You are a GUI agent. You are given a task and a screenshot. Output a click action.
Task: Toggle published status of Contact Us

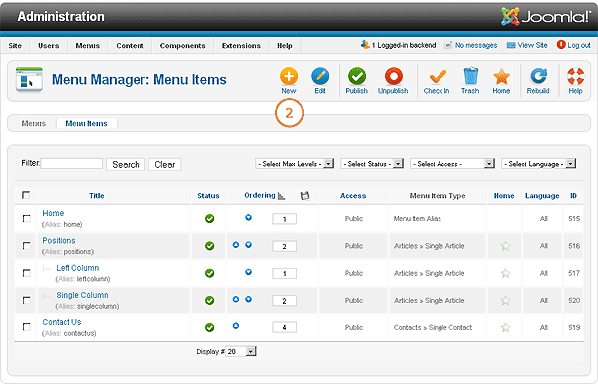click(209, 327)
